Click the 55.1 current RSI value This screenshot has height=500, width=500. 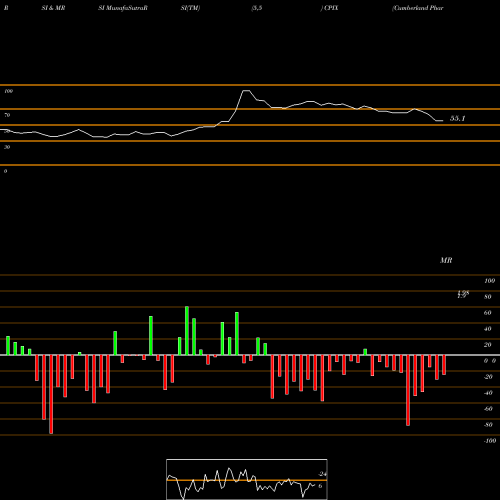click(457, 118)
